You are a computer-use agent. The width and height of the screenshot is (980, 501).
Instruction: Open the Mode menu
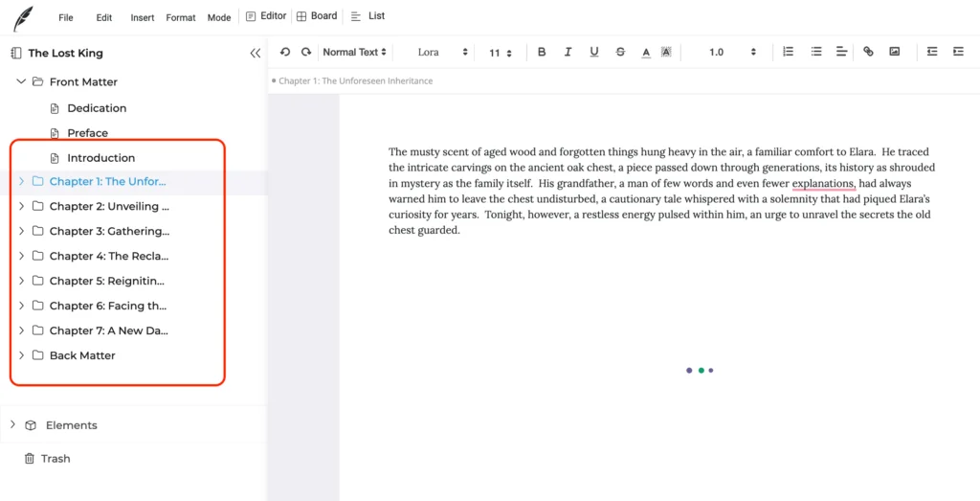[x=219, y=17]
